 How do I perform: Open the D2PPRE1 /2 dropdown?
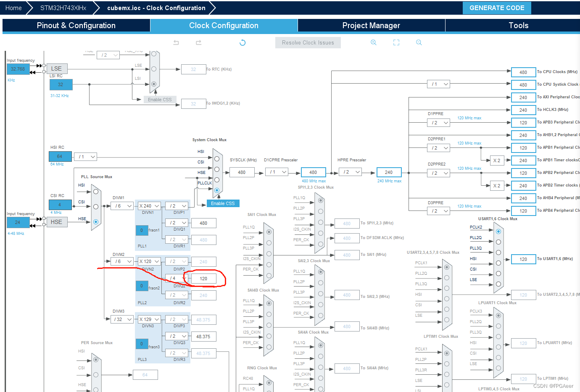(438, 148)
